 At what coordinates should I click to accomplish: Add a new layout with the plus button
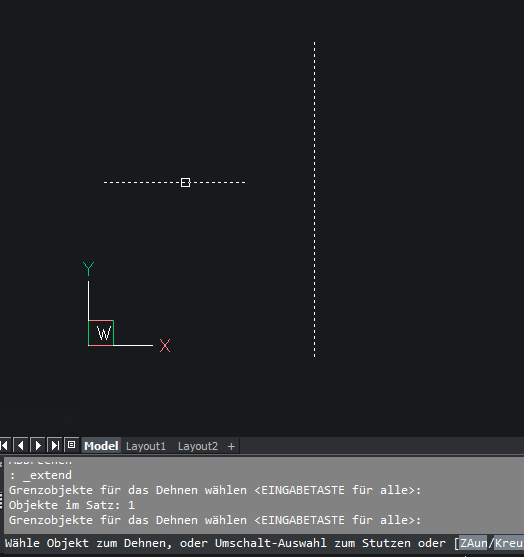coord(231,447)
